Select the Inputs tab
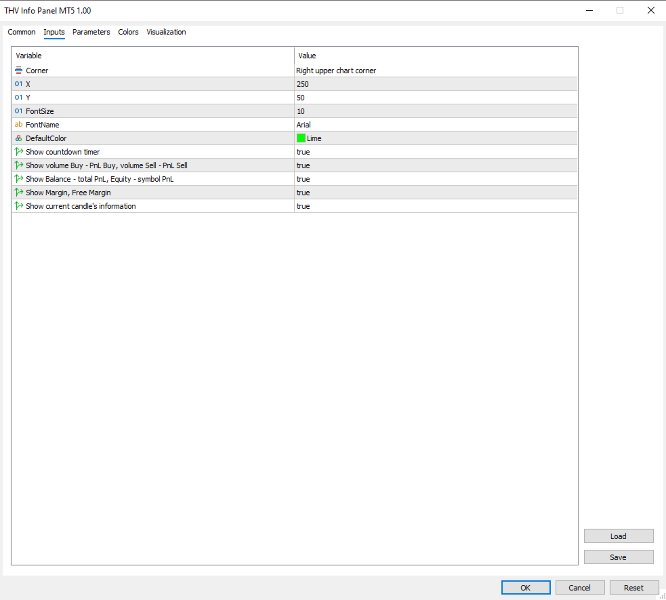Image resolution: width=666 pixels, height=600 pixels. pos(54,32)
